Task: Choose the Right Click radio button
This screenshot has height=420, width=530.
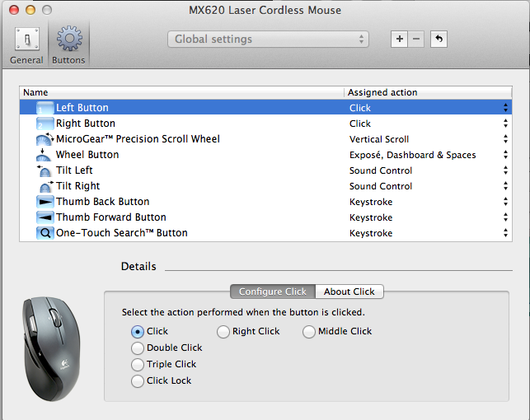Action: 223,332
